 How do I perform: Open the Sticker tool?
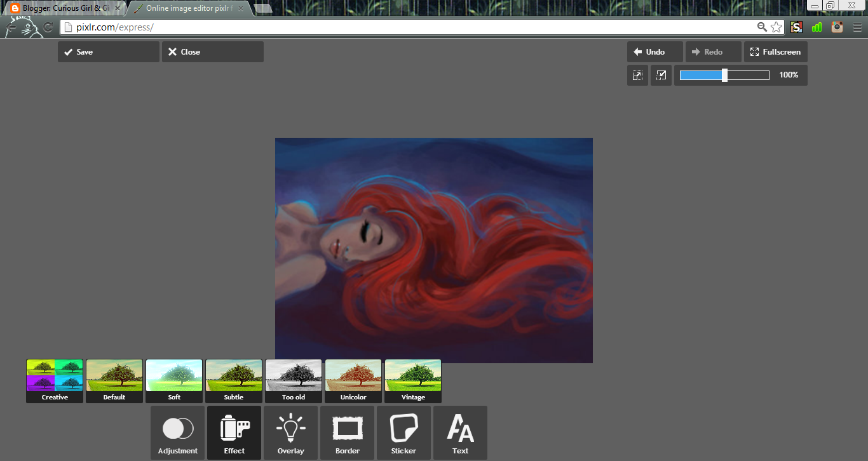pos(403,433)
